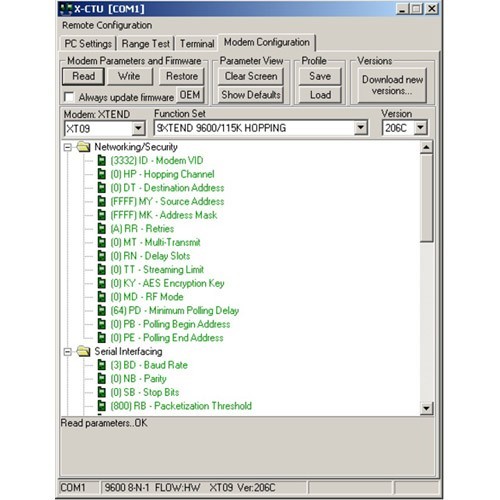Click the MT Multi-Transmit parameter icon
Viewport: 500px width, 500px height.
(102, 242)
